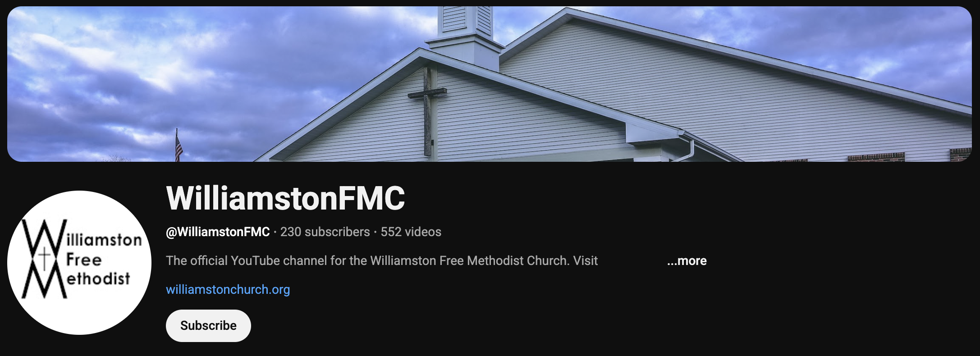Viewport: 980px width, 356px height.
Task: Click the small cross inside the avatar logo
Action: click(44, 260)
